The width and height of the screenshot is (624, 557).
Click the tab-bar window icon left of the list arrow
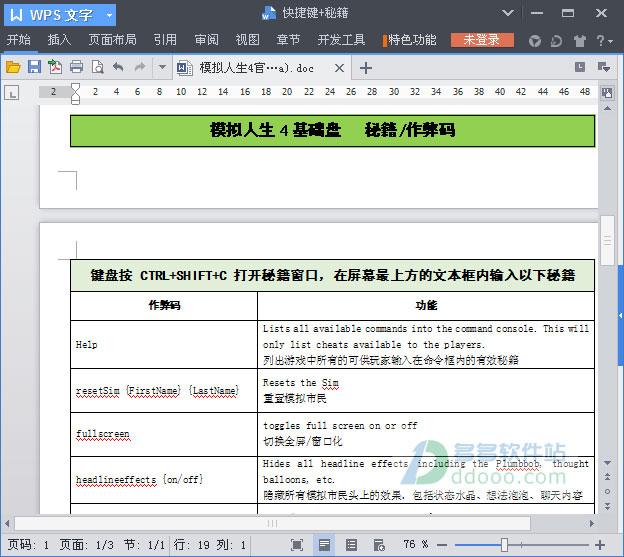580,67
